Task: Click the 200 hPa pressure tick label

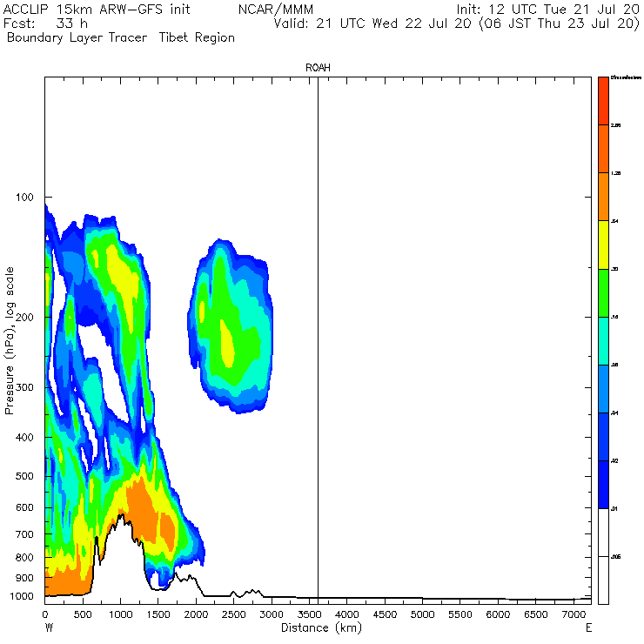Action: [24, 317]
